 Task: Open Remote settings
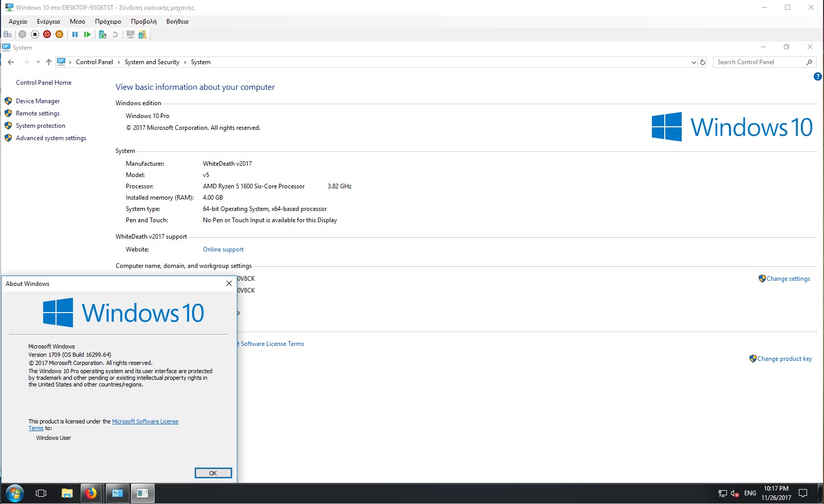(38, 113)
